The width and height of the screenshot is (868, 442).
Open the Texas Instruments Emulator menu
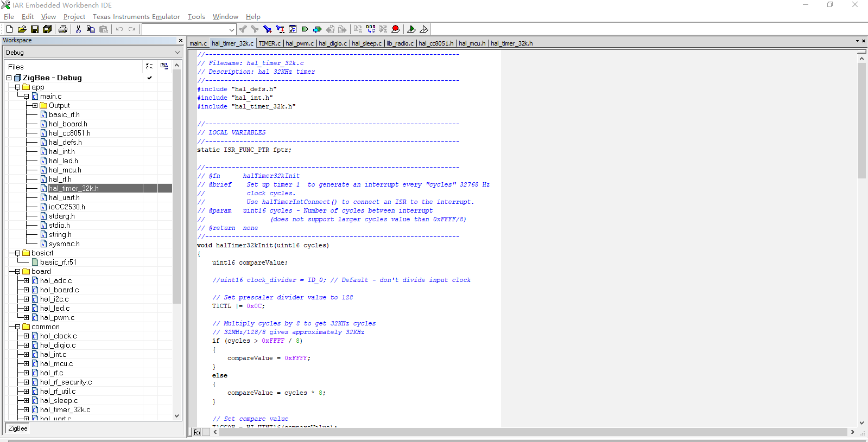click(x=136, y=17)
